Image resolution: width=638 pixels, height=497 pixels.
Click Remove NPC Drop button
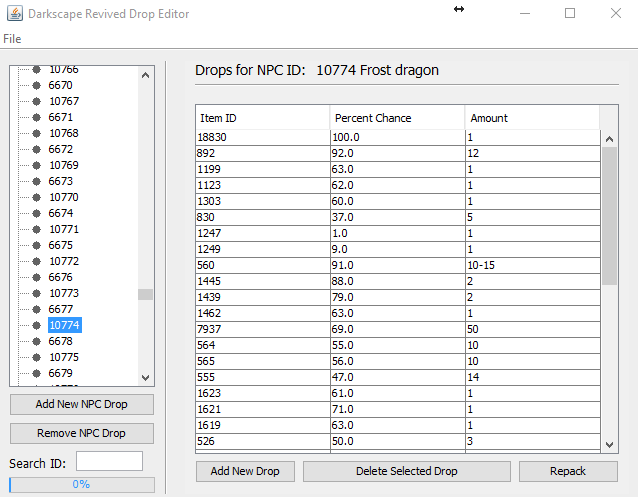pos(82,433)
